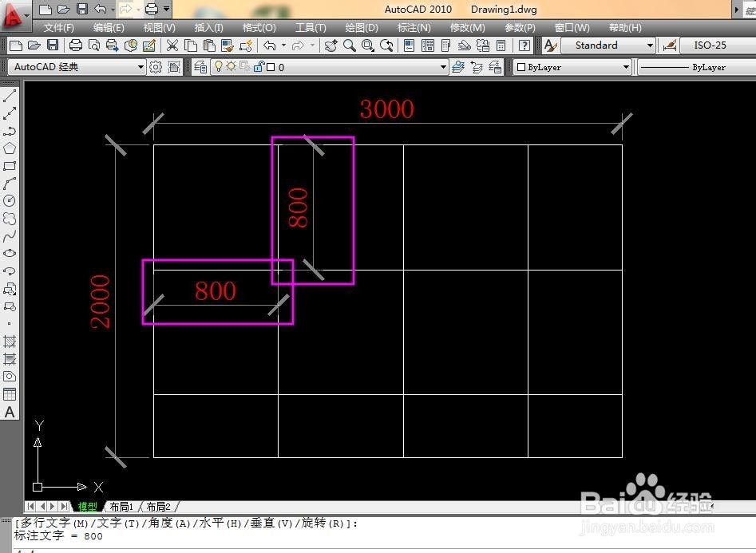Image resolution: width=756 pixels, height=553 pixels.
Task: Activate the Zoom Realtime magnifier
Action: coord(350,45)
